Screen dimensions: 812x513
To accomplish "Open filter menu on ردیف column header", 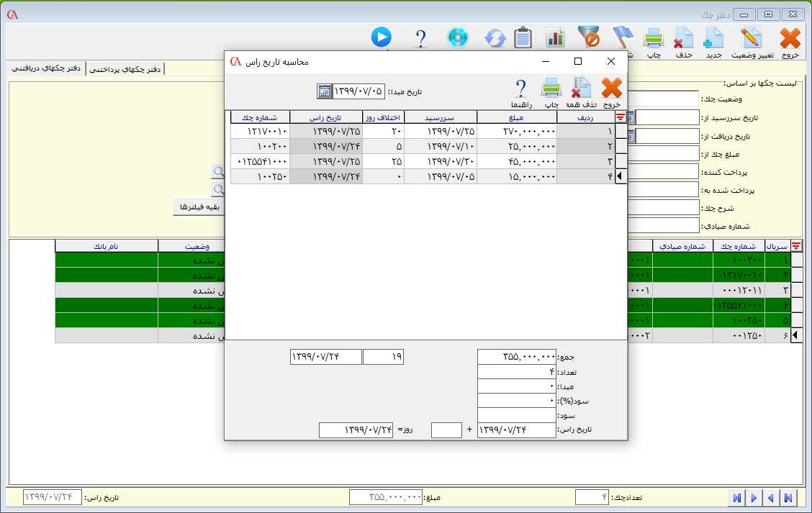I will [x=621, y=117].
